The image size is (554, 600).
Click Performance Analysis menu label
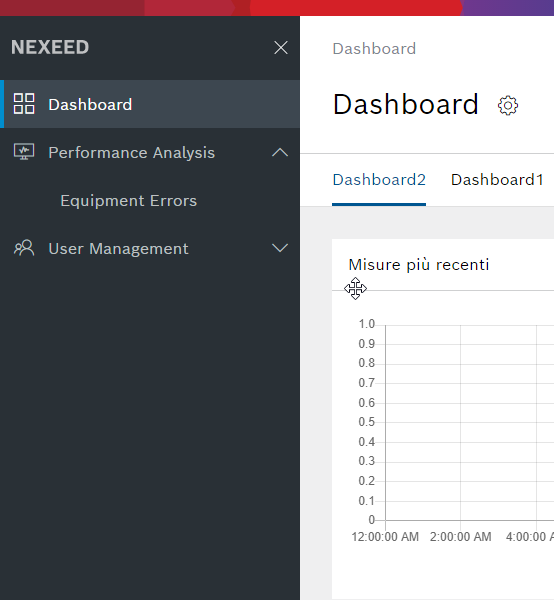(x=132, y=153)
